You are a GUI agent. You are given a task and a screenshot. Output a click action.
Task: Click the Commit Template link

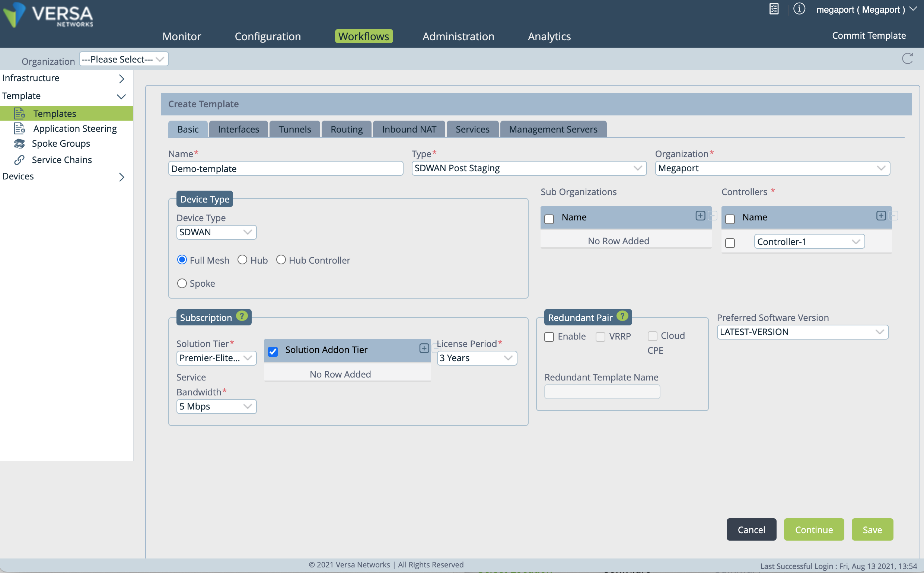[x=868, y=35]
